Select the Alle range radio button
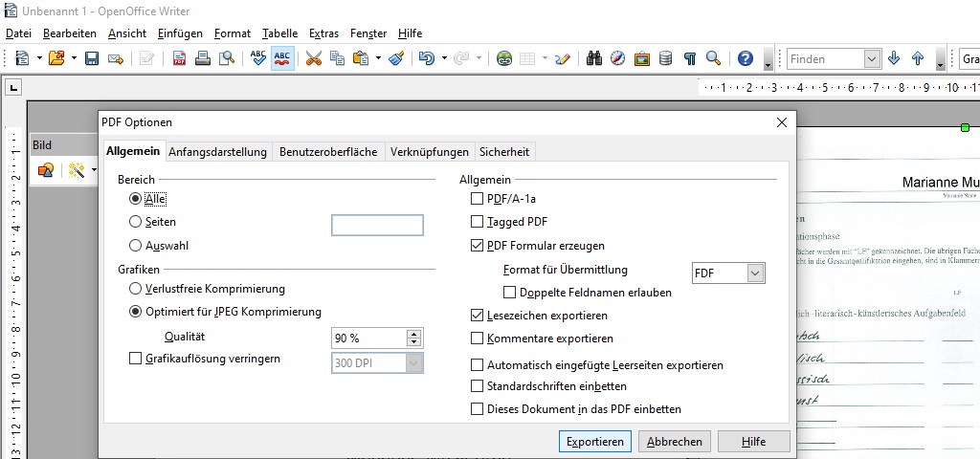This screenshot has height=459, width=980. (x=135, y=199)
